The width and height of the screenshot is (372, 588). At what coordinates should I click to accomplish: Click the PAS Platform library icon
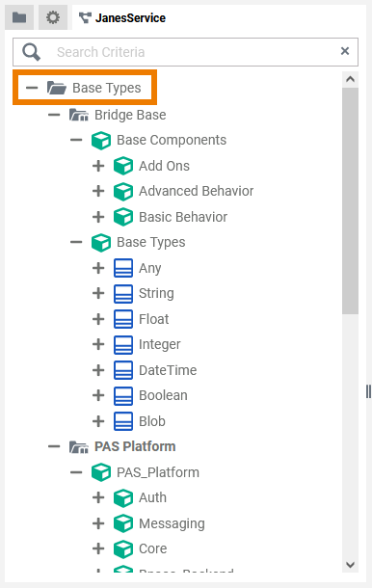[x=79, y=447]
